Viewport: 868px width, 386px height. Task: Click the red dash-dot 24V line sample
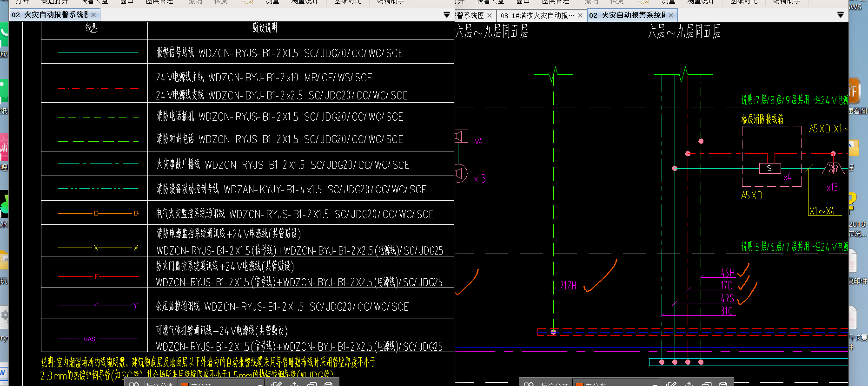coord(98,88)
